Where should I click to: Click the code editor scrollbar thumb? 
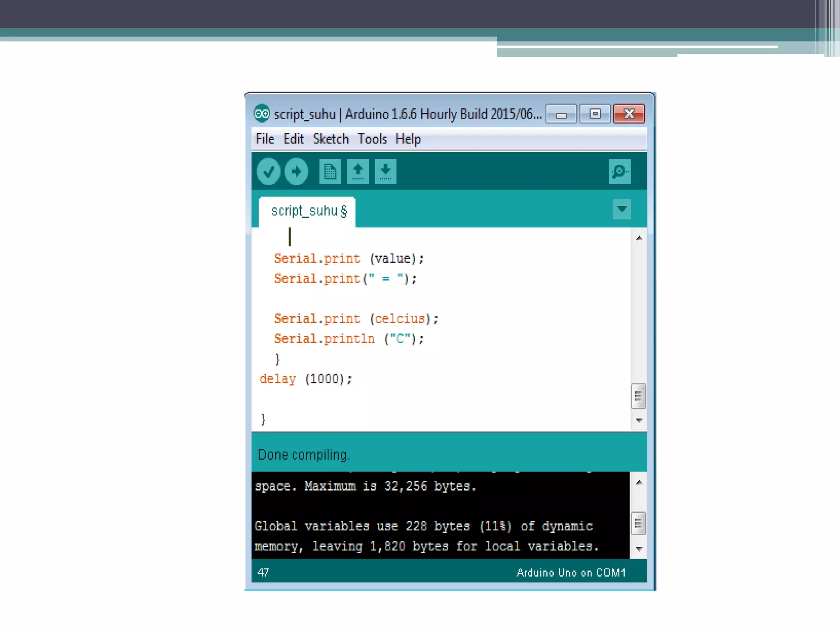[638, 396]
